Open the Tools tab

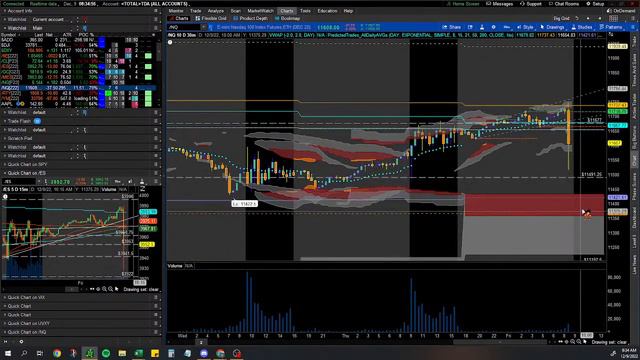click(305, 11)
